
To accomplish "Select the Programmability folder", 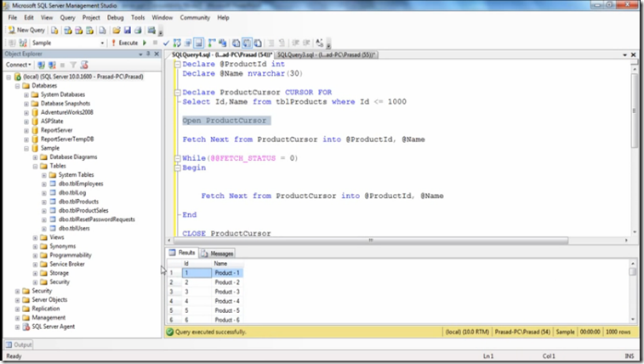I will click(x=71, y=255).
